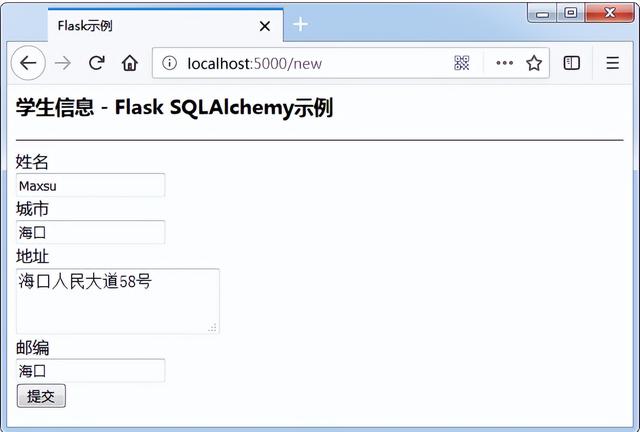Open page actions three-dot menu
Image resolution: width=640 pixels, height=432 pixels.
tap(504, 63)
